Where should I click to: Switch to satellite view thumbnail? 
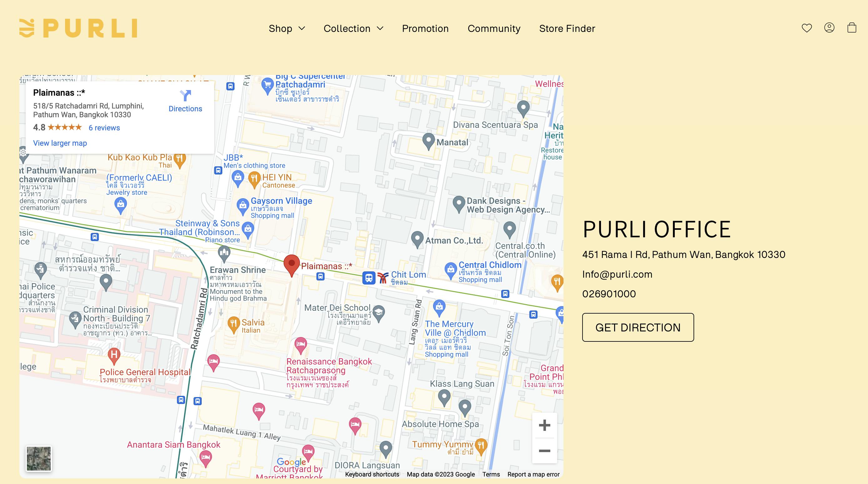[39, 458]
